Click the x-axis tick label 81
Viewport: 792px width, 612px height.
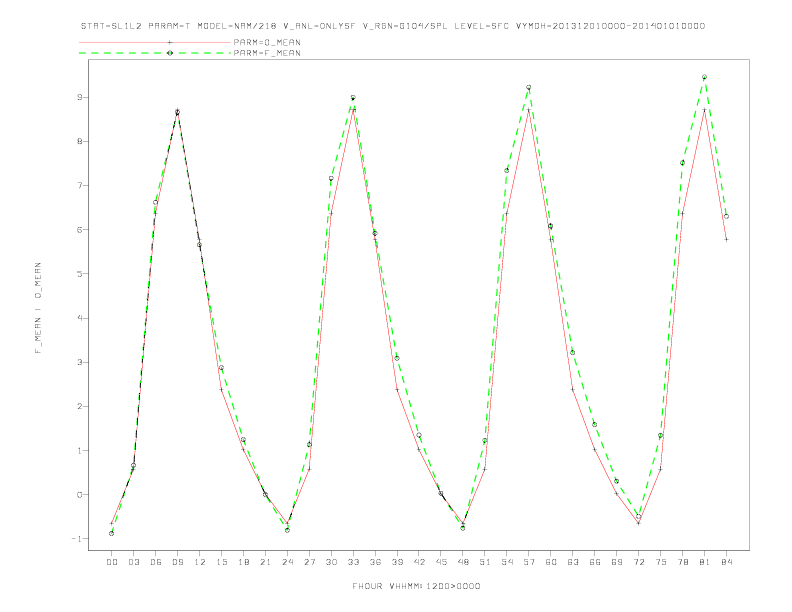[705, 562]
